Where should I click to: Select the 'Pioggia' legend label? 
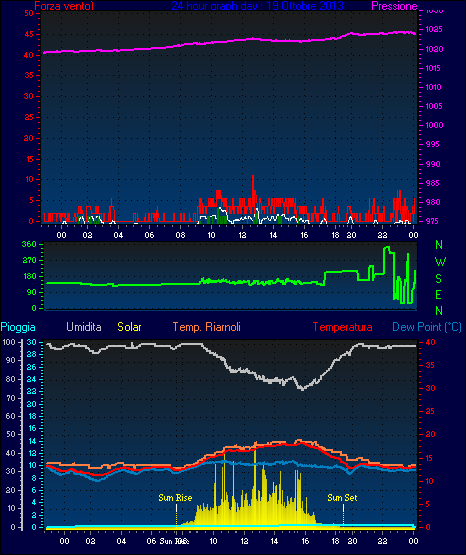click(x=18, y=327)
